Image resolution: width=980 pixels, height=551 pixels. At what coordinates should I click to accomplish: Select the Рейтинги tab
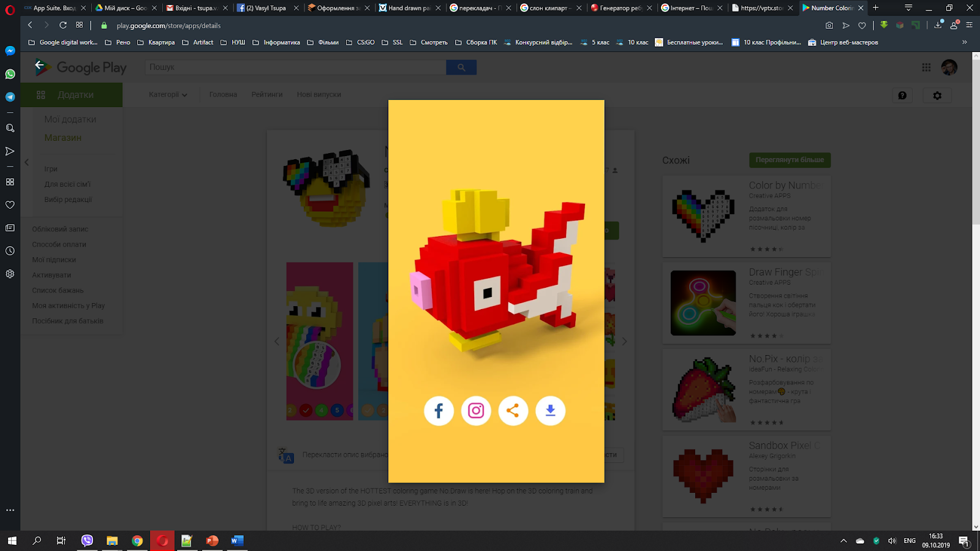coord(267,95)
